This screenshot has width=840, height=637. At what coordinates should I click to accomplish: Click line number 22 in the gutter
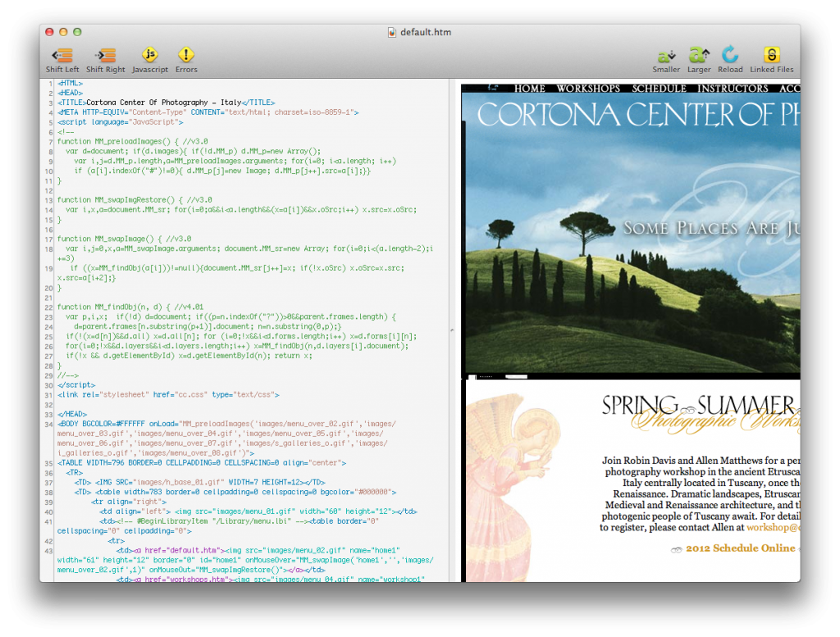[x=48, y=307]
